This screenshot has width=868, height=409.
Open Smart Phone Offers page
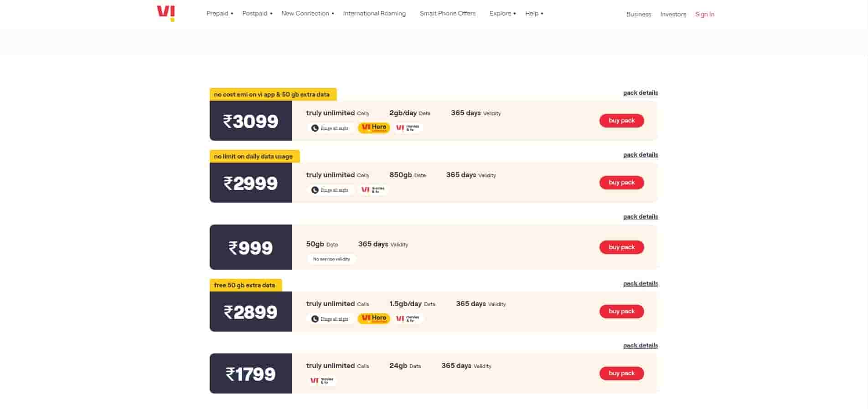448,14
